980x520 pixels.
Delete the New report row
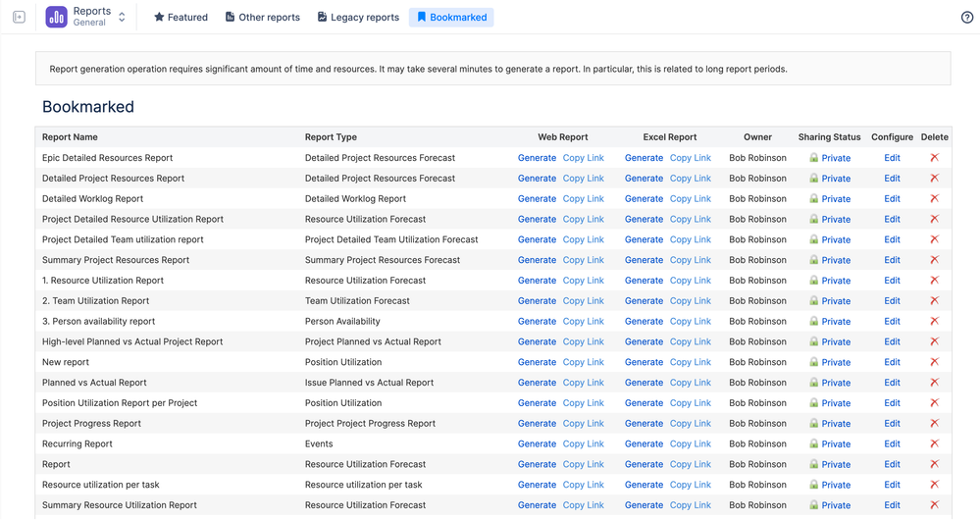[x=934, y=362]
